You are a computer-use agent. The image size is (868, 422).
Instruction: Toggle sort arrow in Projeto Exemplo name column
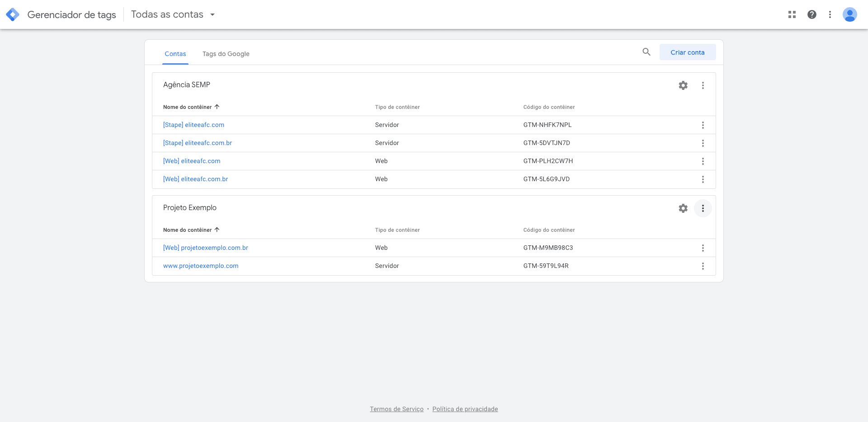(x=217, y=230)
